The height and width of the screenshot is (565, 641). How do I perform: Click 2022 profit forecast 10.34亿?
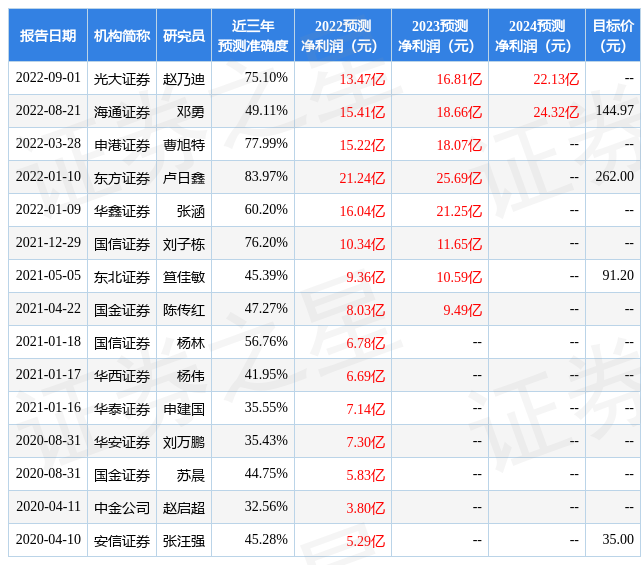point(362,244)
